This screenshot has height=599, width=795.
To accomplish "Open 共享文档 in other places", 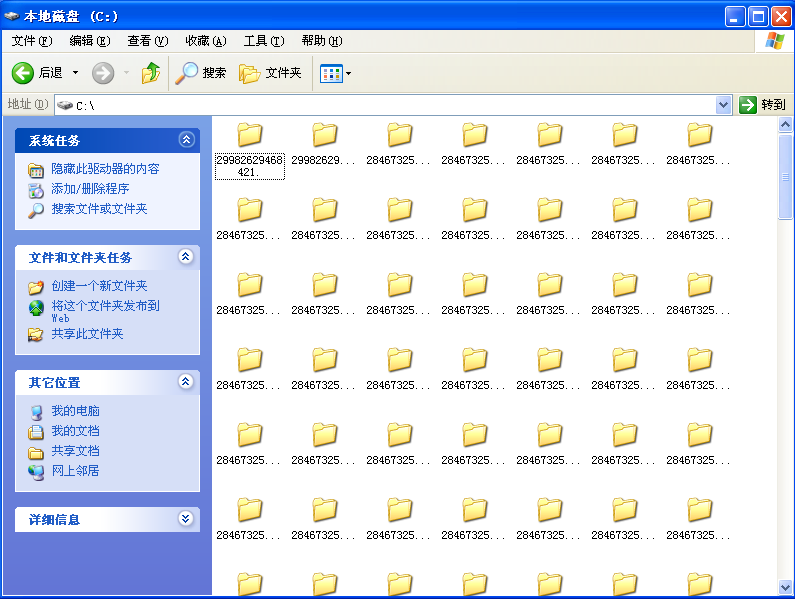I will pos(75,451).
